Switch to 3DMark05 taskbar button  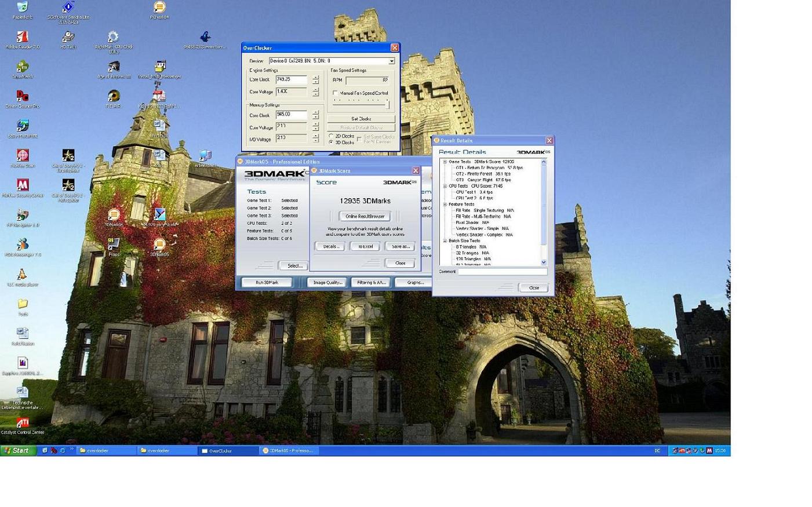[x=289, y=450]
